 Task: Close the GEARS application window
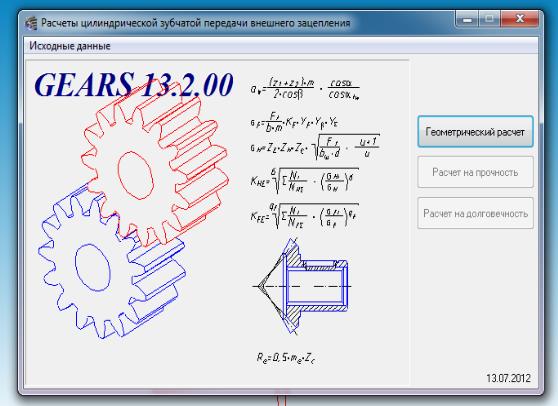[x=520, y=19]
